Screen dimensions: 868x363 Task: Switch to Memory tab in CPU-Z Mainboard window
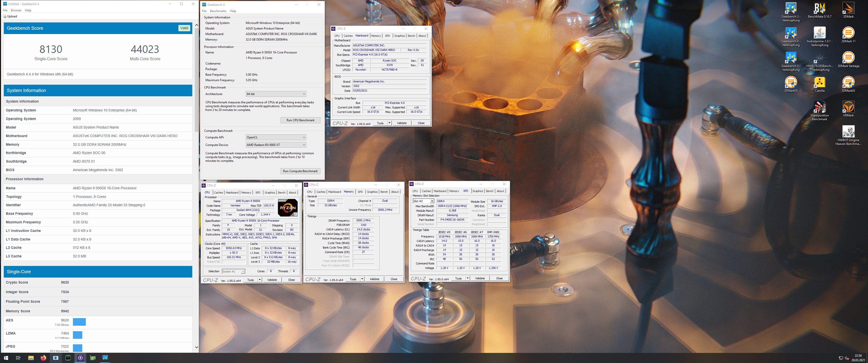[376, 36]
